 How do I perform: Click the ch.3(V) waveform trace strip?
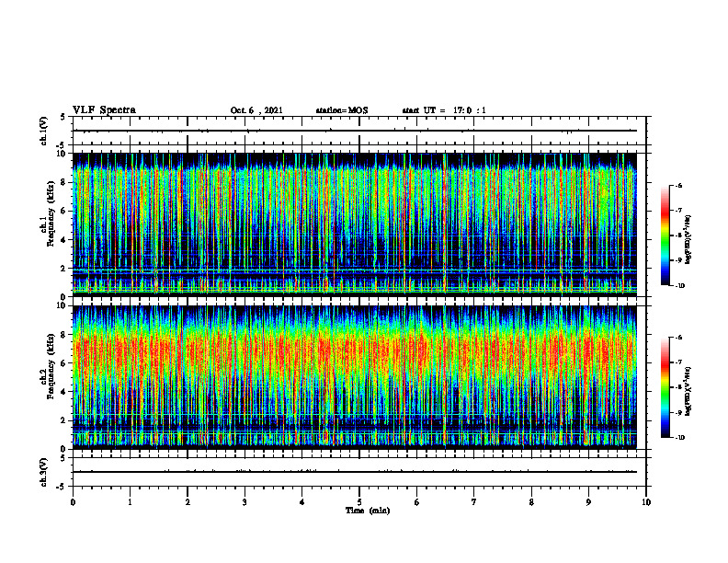click(x=359, y=472)
